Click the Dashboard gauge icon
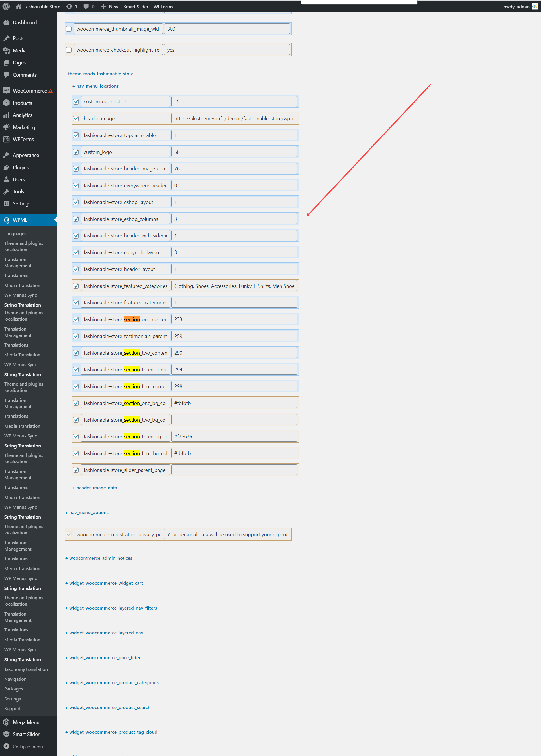Image resolution: width=541 pixels, height=756 pixels. click(x=6, y=22)
